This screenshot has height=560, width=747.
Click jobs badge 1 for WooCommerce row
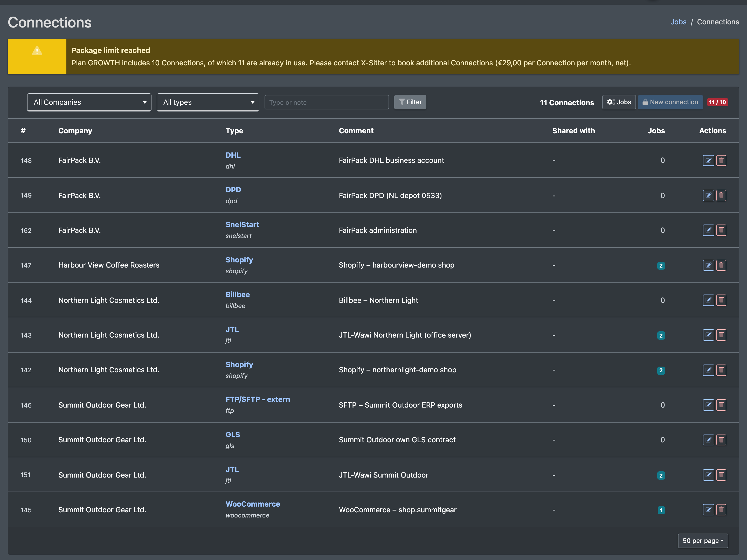pyautogui.click(x=661, y=510)
